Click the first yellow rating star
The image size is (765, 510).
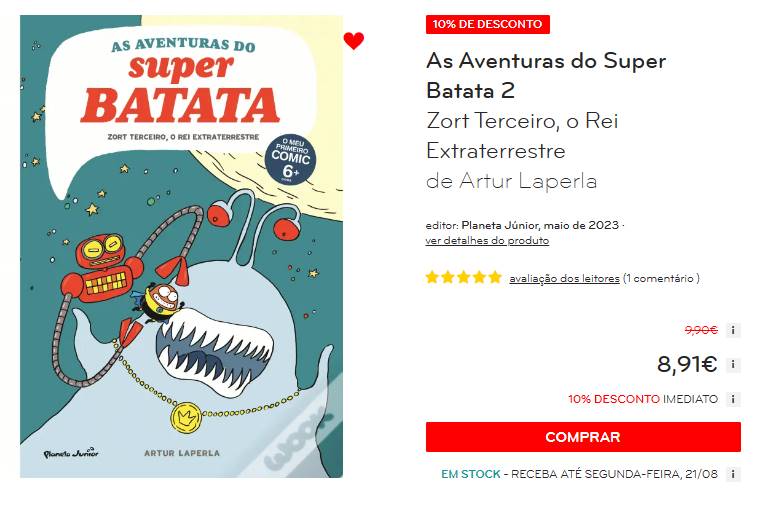432,278
